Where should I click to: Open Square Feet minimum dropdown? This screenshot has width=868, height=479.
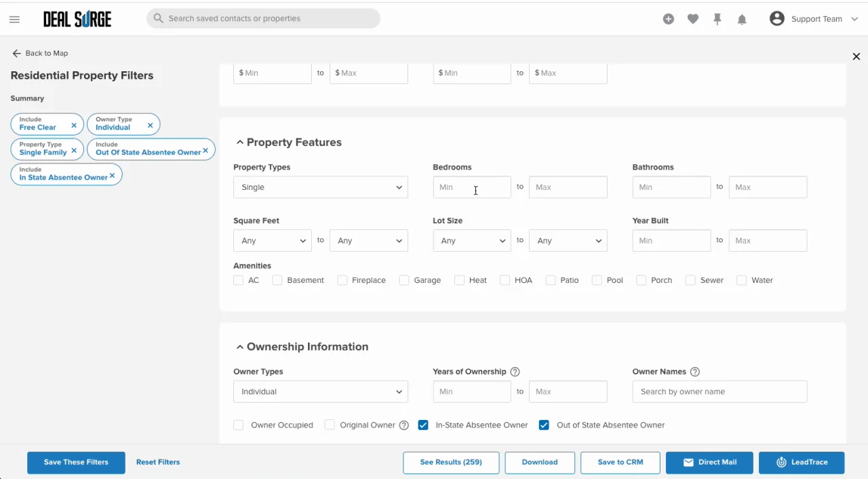pos(273,241)
